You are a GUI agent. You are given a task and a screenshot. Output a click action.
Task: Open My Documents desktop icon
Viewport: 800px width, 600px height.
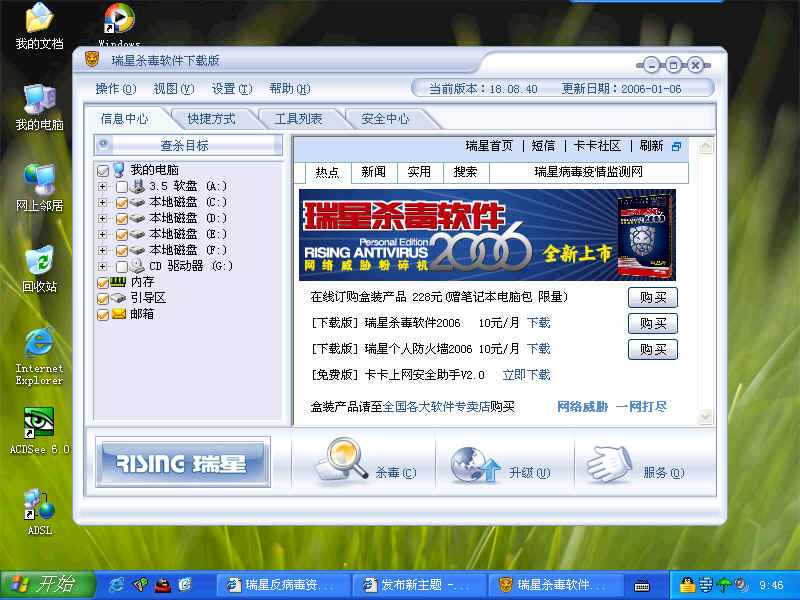pyautogui.click(x=39, y=26)
